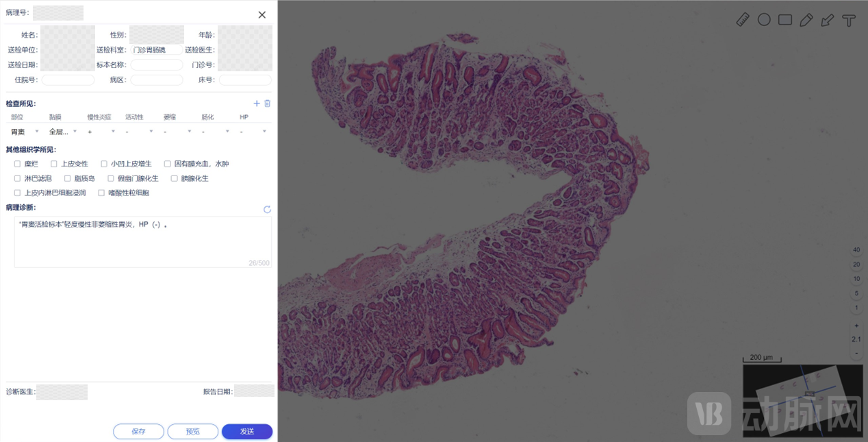Add a new 检查所见 row
The image size is (868, 442).
(x=257, y=103)
